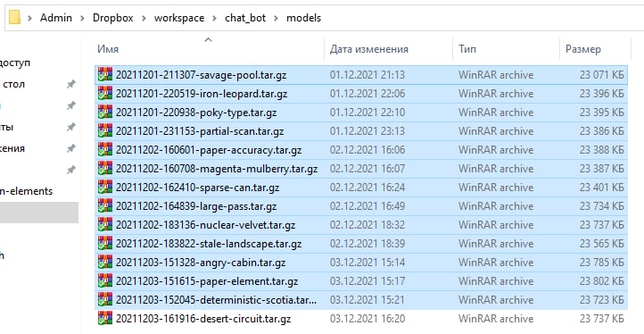Select file 20211203-151615-paper-element.tar.gz

(x=207, y=281)
